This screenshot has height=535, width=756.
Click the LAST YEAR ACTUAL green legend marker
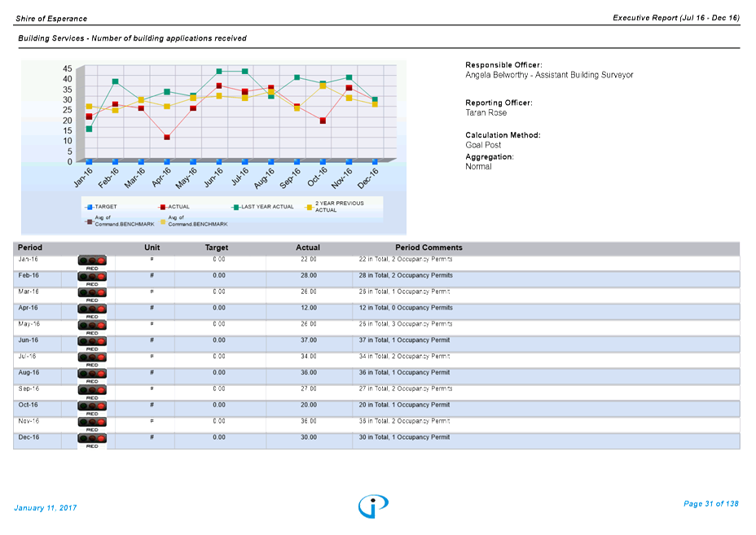(x=236, y=207)
